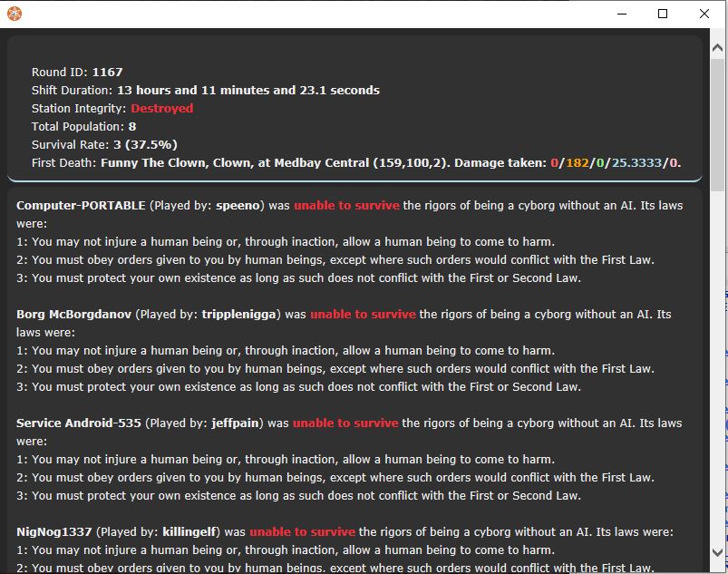Click Medbay Central (159,100,2) location text
728x574 pixels.
tap(360, 163)
